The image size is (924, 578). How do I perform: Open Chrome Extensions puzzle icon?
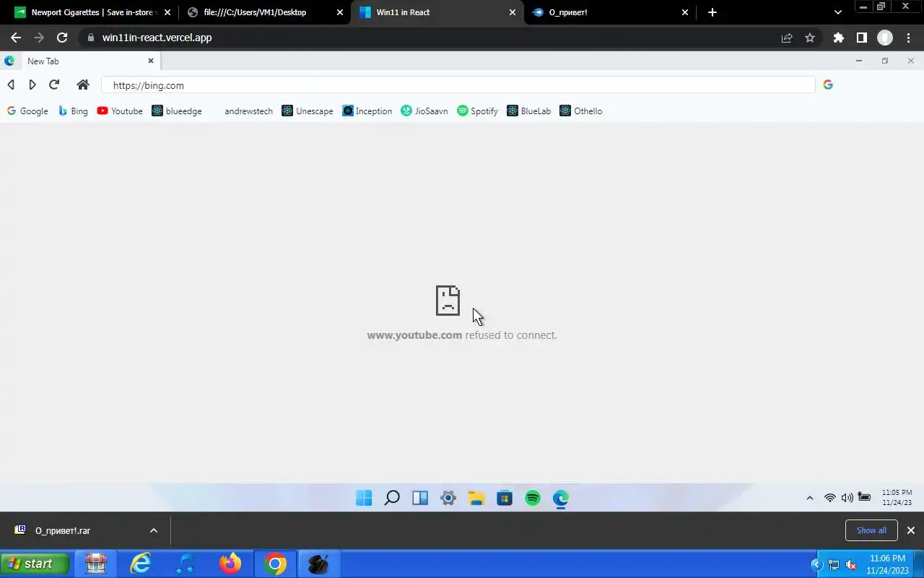(838, 38)
